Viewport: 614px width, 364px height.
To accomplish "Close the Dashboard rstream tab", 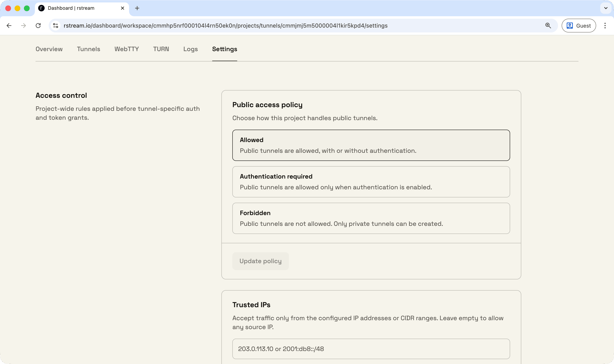I will tap(122, 8).
